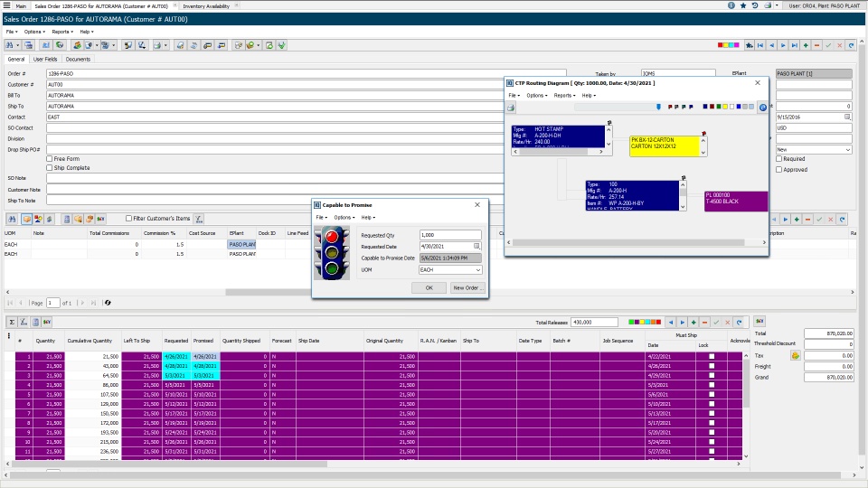
Task: Click the printer icon in main toolbar
Action: (x=157, y=45)
